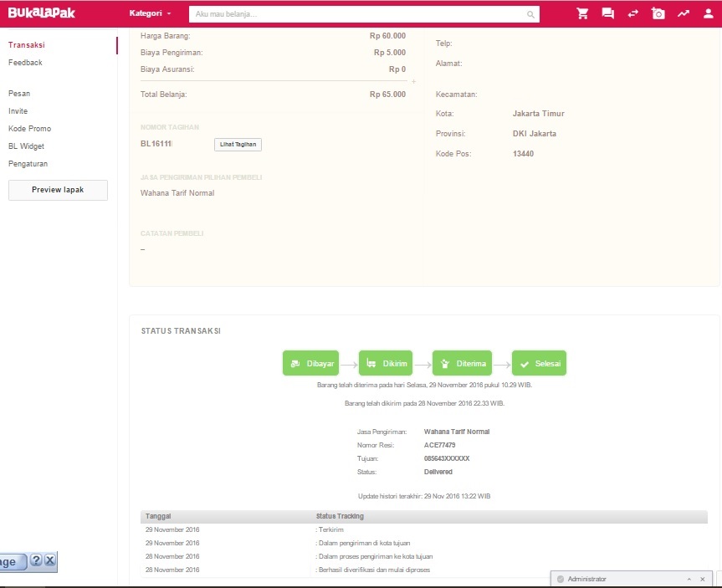Open Kode Promo from the sidebar
The width and height of the screenshot is (722, 588).
click(x=29, y=129)
